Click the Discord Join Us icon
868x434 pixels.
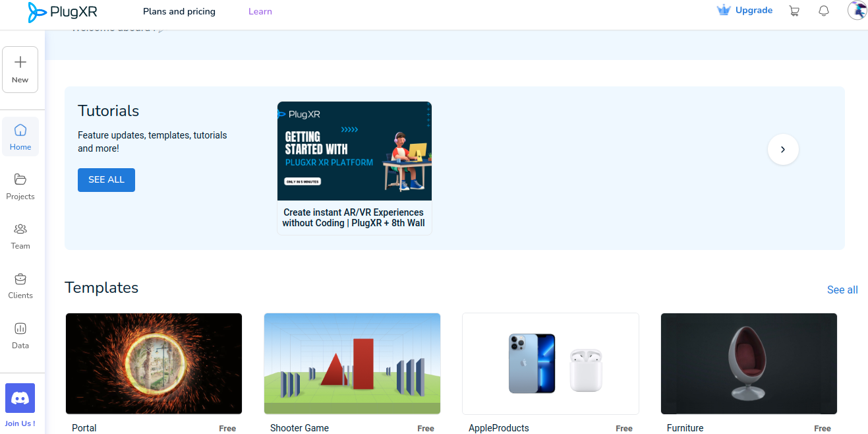(20, 398)
